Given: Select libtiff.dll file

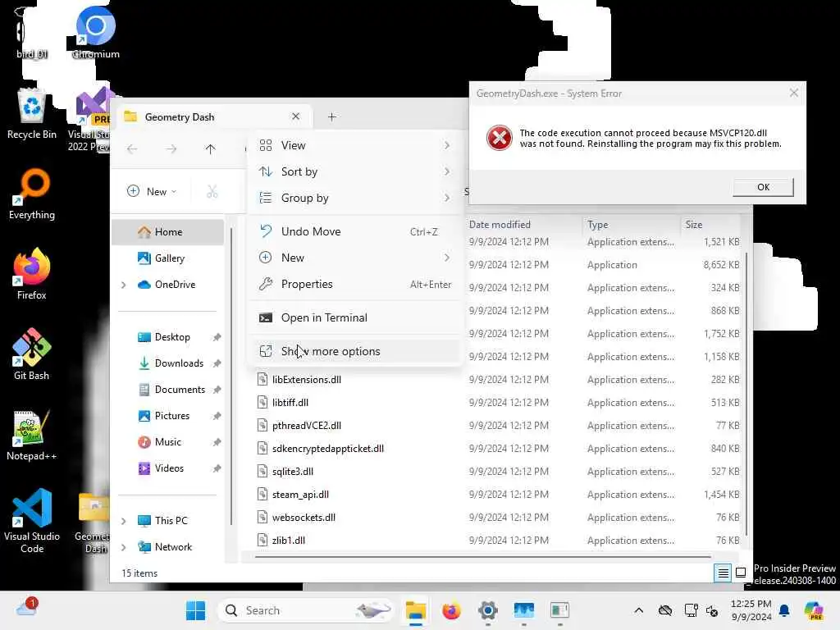Looking at the screenshot, I should coord(290,403).
